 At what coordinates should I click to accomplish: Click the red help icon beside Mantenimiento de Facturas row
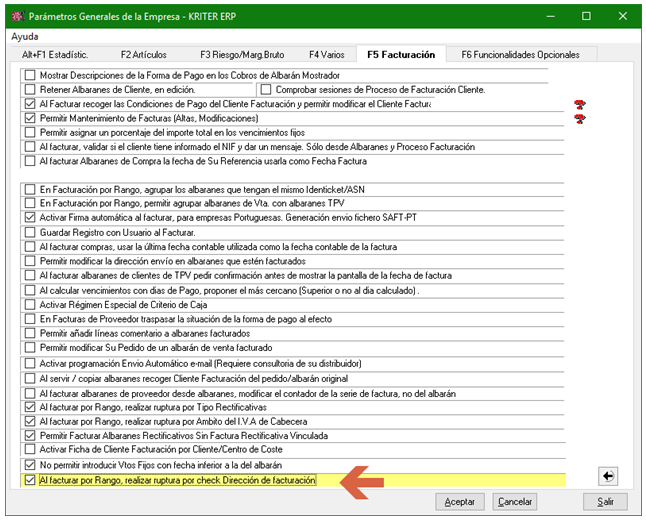pyautogui.click(x=580, y=119)
